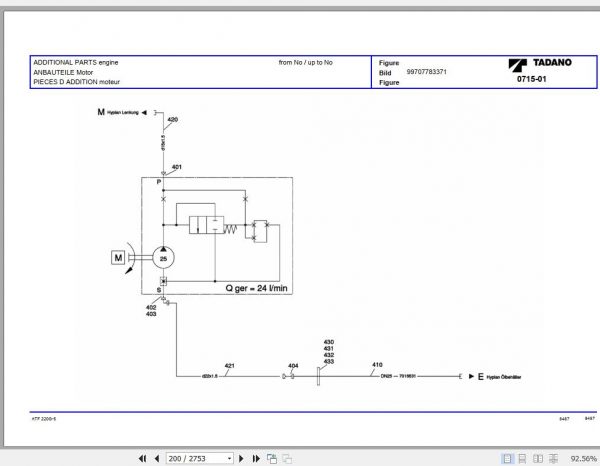Click the go-to-previous-view icon
This screenshot has width=600, height=466.
point(272,458)
